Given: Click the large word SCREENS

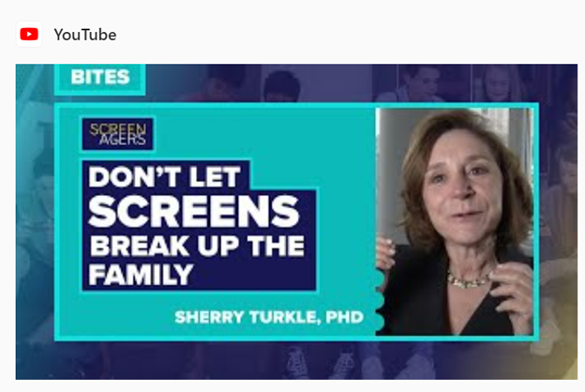Looking at the screenshot, I should [x=194, y=211].
